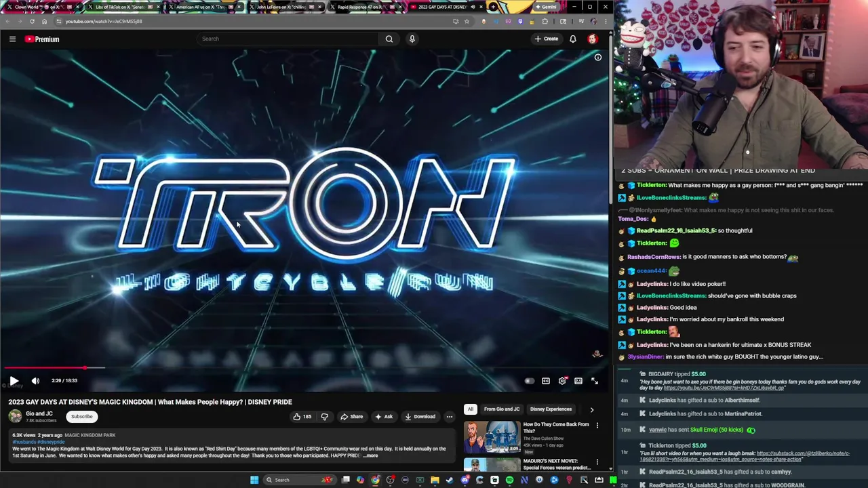Select the From Gio and JC chip
868x488 pixels.
tap(502, 409)
